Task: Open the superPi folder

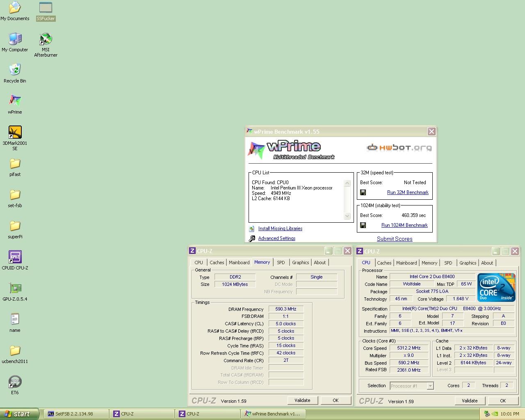Action: tap(15, 230)
